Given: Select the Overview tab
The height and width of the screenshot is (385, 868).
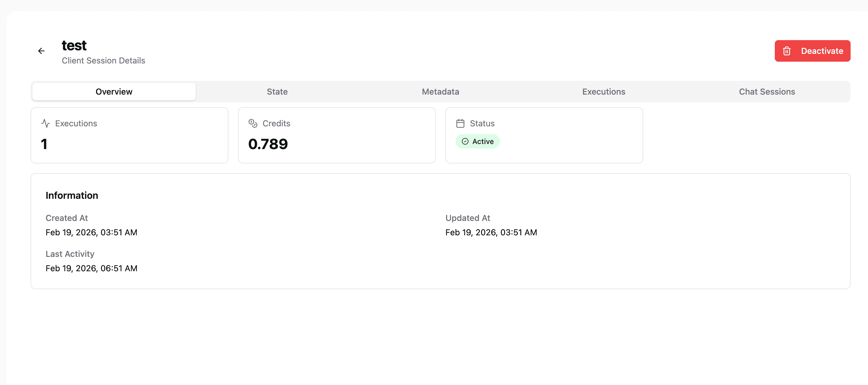Looking at the screenshot, I should [x=114, y=91].
